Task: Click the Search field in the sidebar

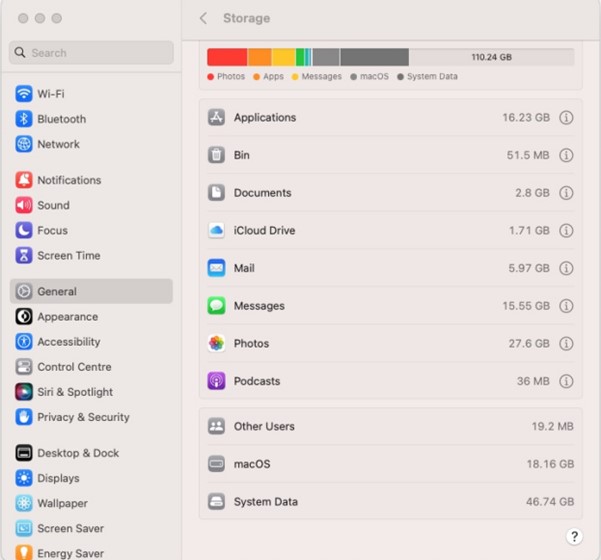Action: click(91, 53)
